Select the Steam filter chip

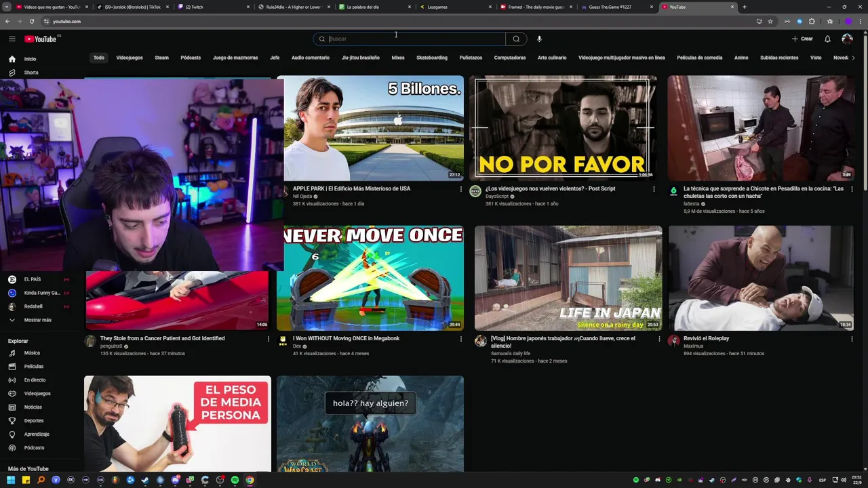161,58
